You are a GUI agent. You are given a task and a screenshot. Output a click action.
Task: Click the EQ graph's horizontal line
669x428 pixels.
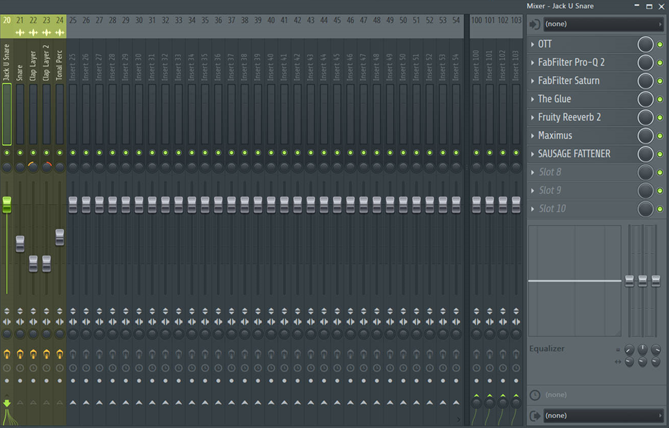[575, 281]
